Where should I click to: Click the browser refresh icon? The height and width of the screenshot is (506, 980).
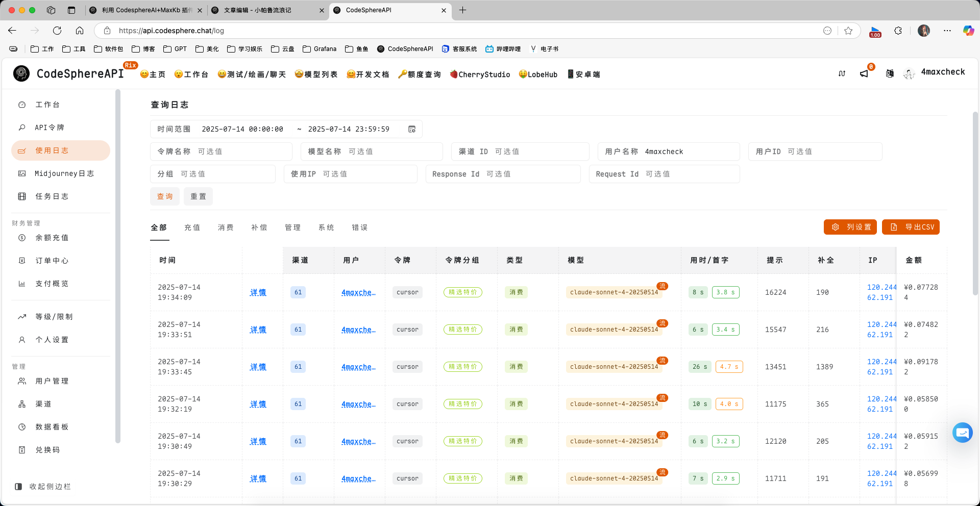point(57,31)
